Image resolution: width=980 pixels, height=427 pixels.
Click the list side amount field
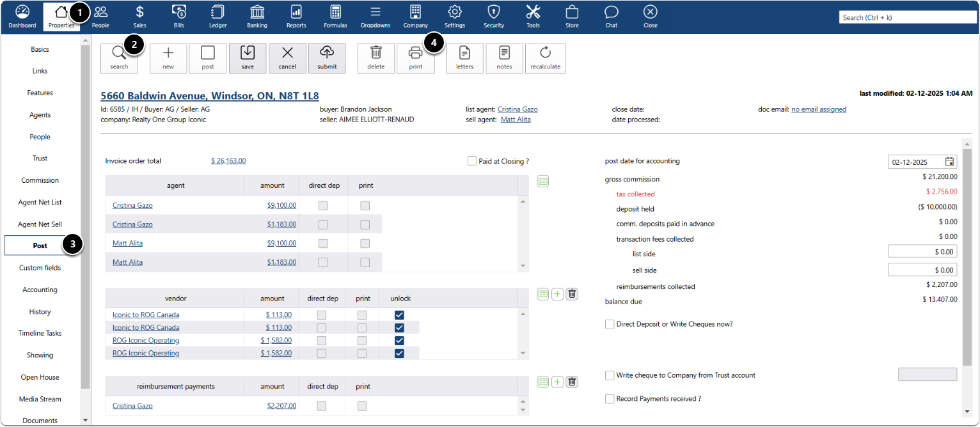pos(922,252)
